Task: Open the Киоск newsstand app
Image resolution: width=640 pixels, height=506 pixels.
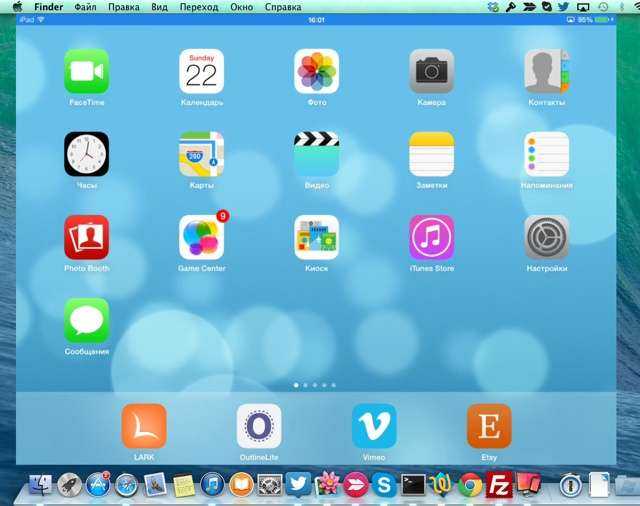Action: (x=317, y=237)
